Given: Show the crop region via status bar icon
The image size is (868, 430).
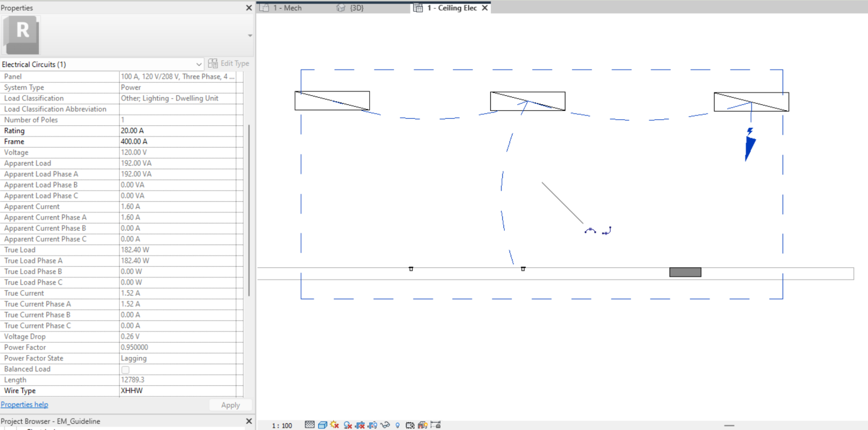Looking at the screenshot, I should point(373,424).
